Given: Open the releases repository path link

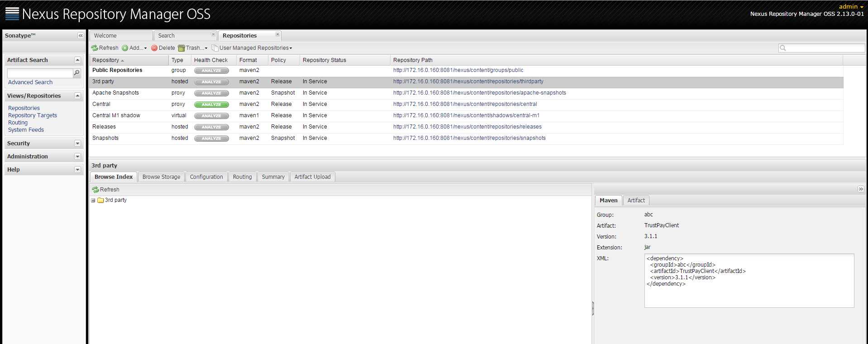Looking at the screenshot, I should click(467, 127).
